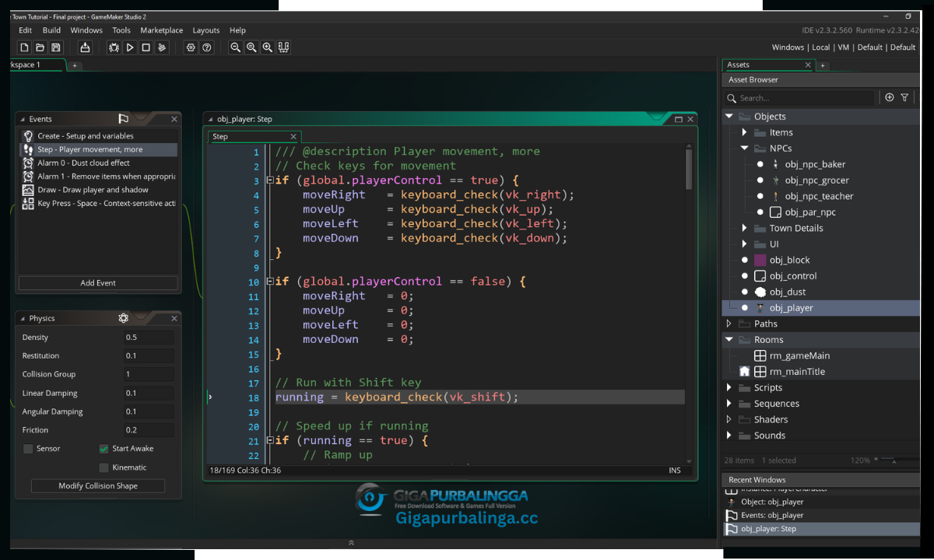This screenshot has height=560, width=934.
Task: Focus the asset browser Search field
Action: click(x=799, y=98)
